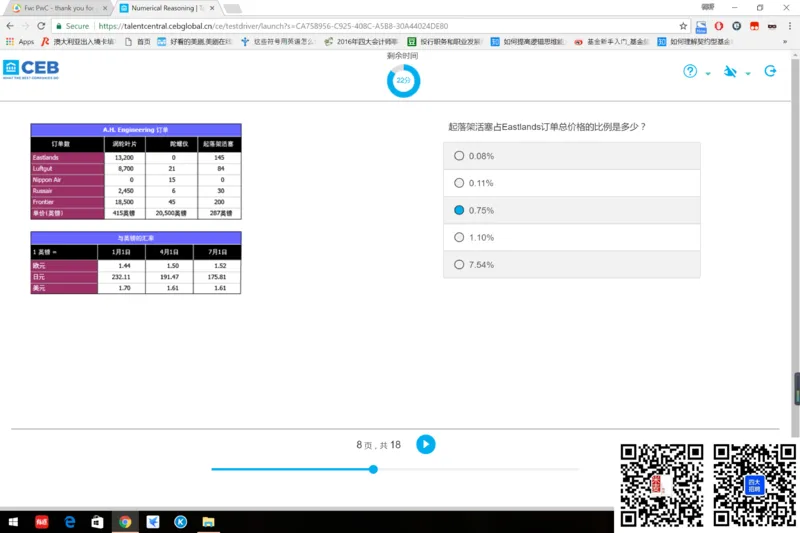Reload the page with refresh icon
This screenshot has width=800, height=533.
[x=41, y=26]
